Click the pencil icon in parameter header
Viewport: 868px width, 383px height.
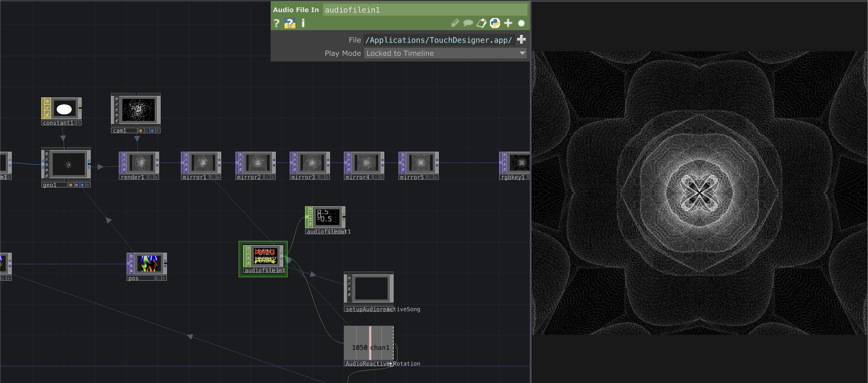[455, 23]
